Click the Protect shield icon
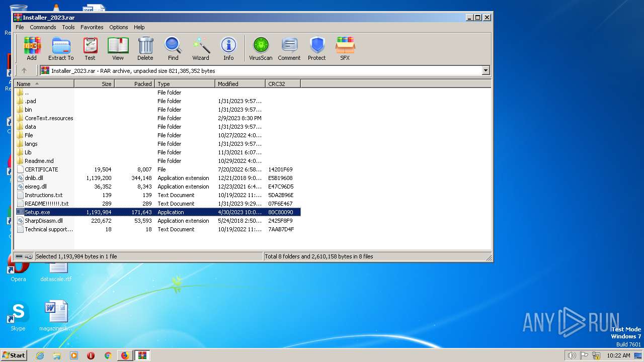The width and height of the screenshot is (644, 362). point(317,49)
